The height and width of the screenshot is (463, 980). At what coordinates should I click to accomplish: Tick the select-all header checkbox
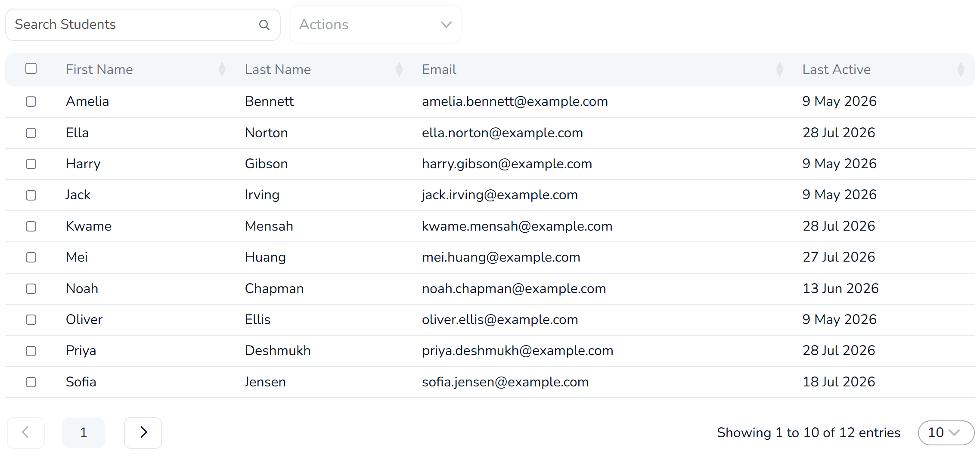tap(31, 68)
